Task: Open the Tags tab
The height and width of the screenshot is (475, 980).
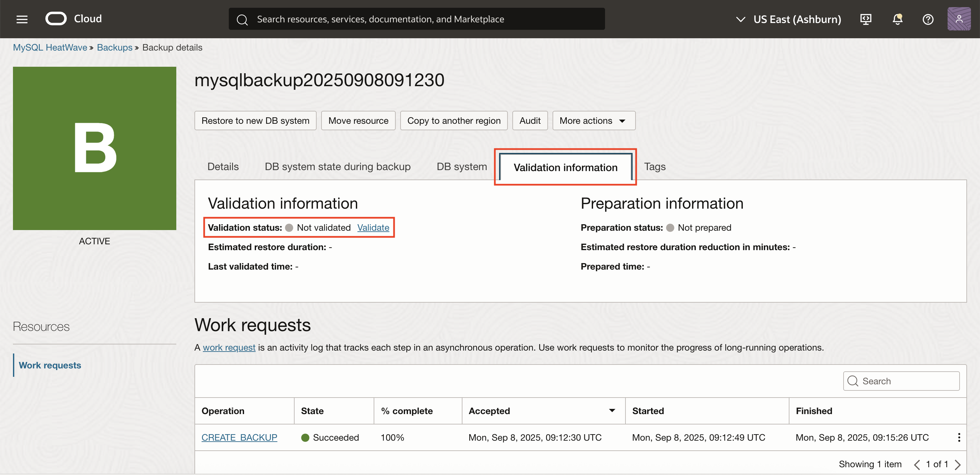Action: tap(654, 167)
